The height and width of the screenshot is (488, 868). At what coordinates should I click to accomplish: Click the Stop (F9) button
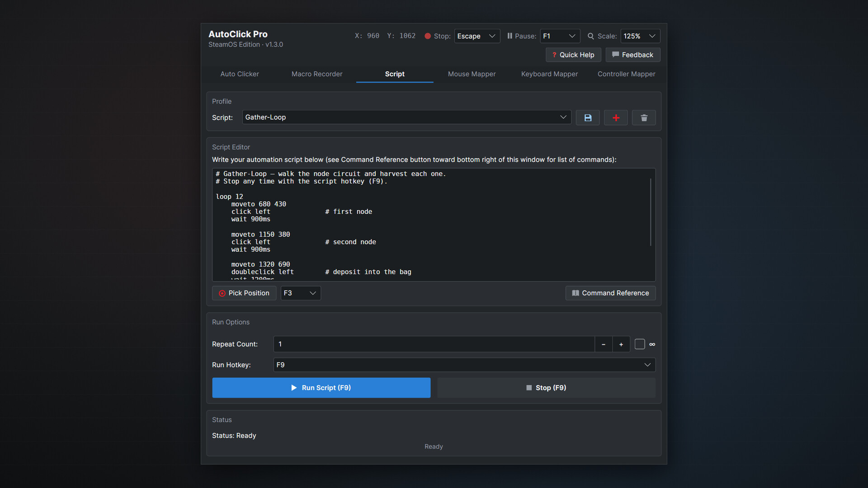pos(546,388)
